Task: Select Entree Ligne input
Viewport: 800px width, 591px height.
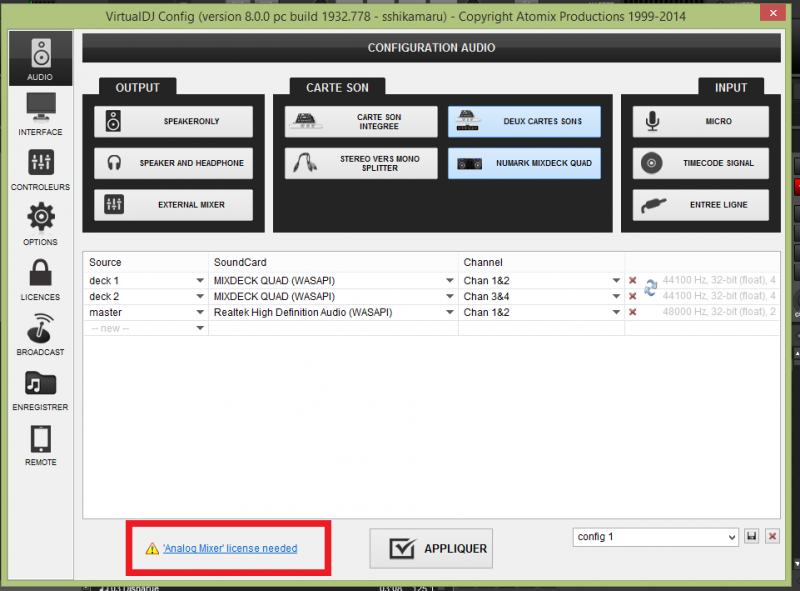Action: pyautogui.click(x=701, y=205)
